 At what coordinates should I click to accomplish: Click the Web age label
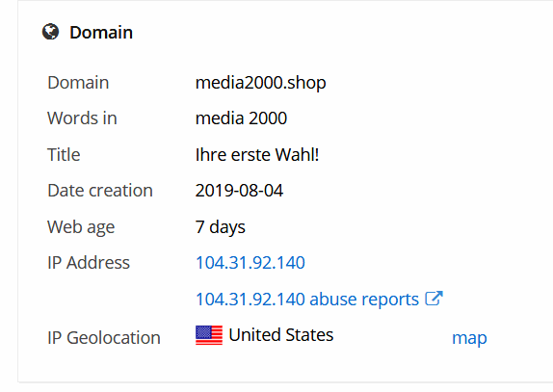(x=81, y=227)
